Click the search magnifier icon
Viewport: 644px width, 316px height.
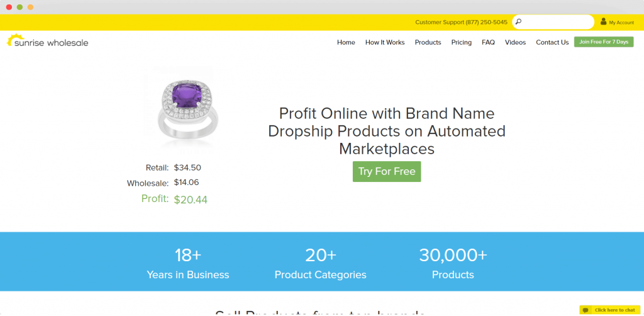[518, 22]
